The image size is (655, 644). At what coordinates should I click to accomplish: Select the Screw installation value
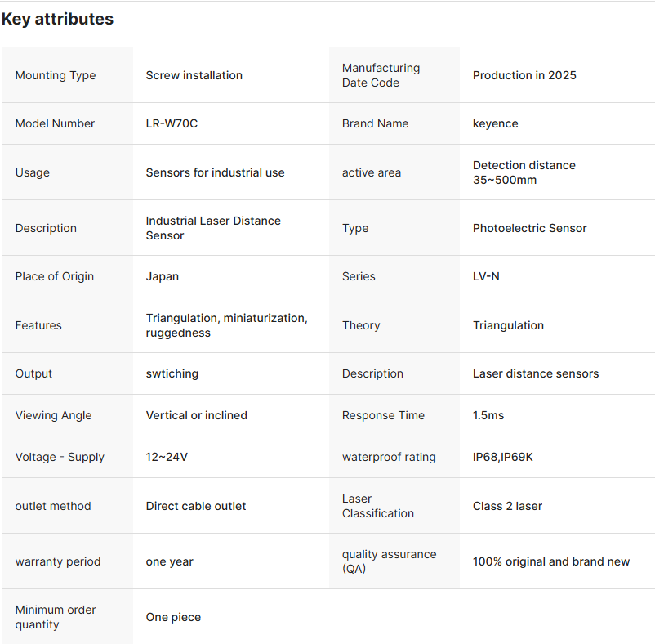[194, 75]
